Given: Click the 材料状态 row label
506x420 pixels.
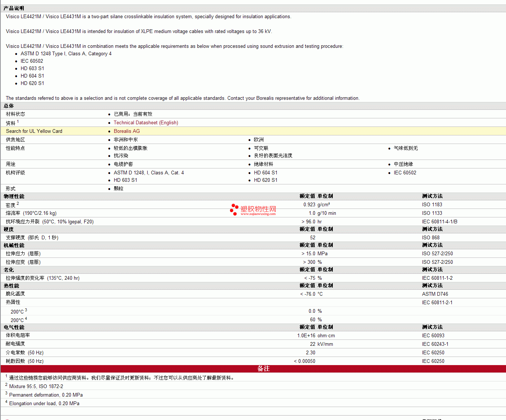Looking at the screenshot, I should [16, 114].
